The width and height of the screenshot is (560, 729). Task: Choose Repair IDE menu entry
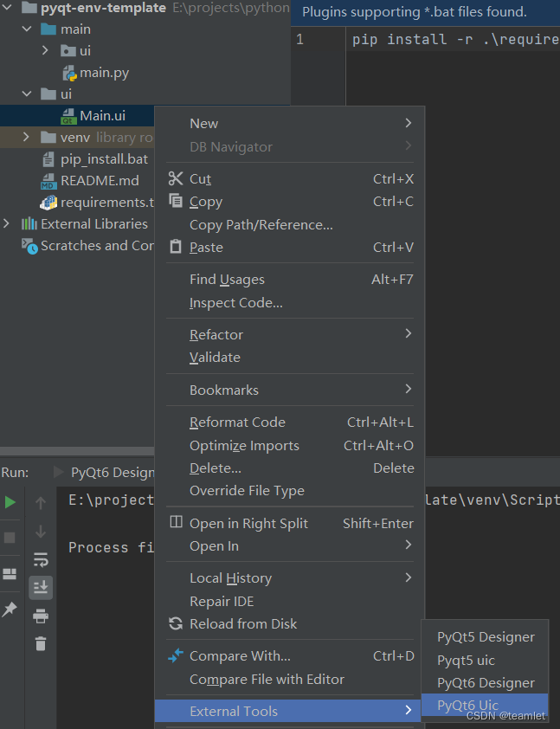pos(290,601)
